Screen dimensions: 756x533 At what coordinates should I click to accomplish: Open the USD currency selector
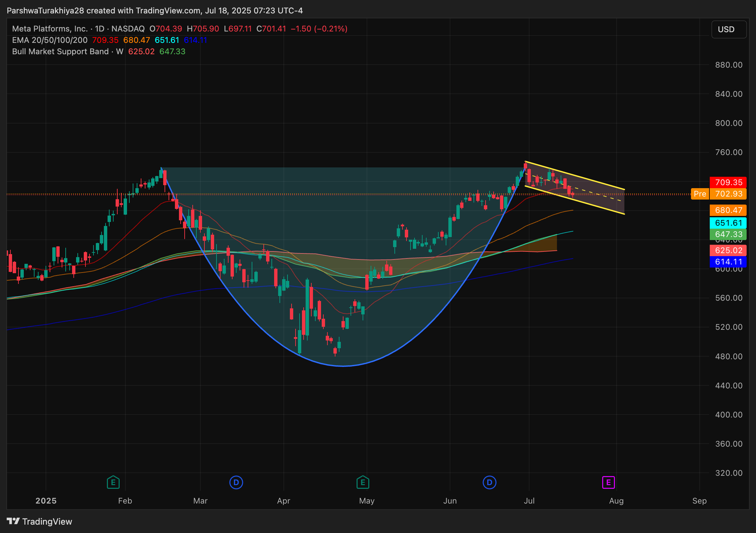click(729, 29)
